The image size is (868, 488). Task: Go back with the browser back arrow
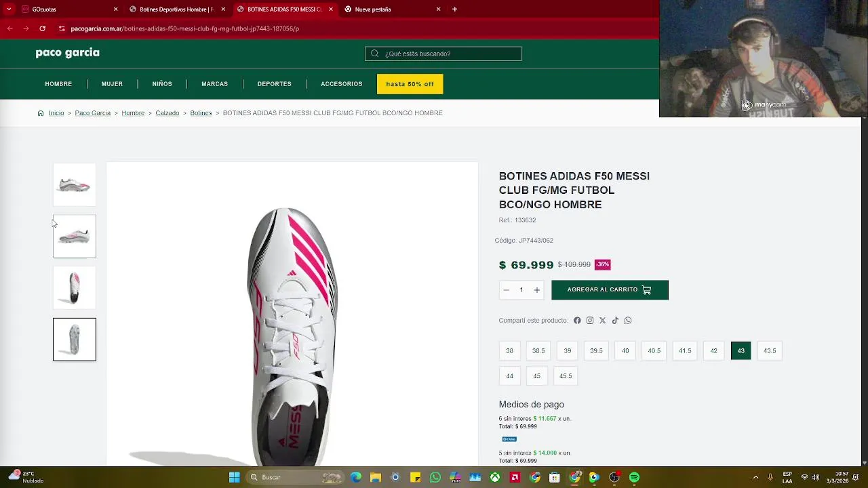[9, 28]
